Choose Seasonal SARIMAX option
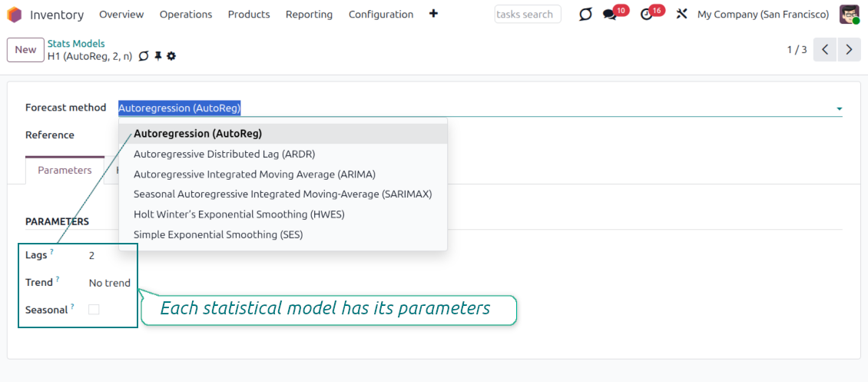868x382 pixels. tap(283, 194)
